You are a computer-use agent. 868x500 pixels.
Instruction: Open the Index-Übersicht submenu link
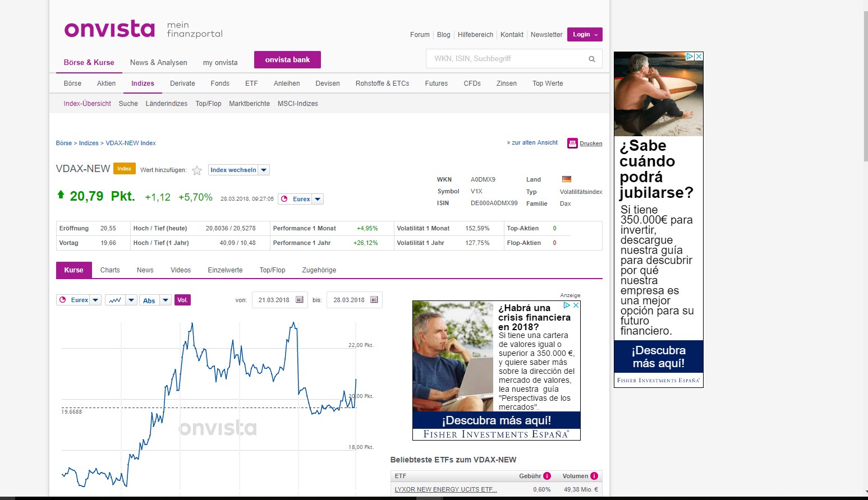pos(88,104)
